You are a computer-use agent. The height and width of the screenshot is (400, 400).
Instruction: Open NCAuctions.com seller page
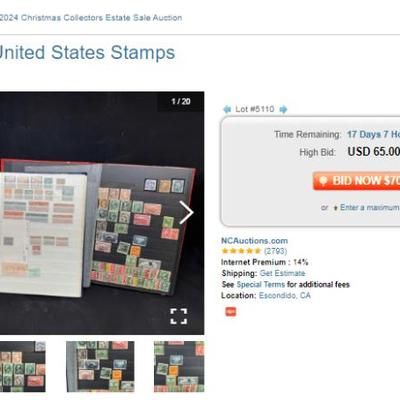pos(255,241)
